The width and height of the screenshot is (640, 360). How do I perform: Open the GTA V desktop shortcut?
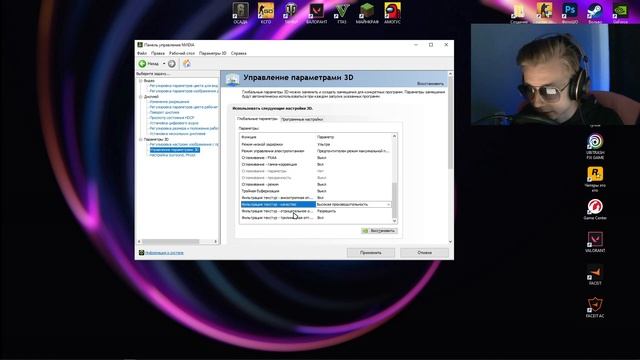[x=342, y=13]
